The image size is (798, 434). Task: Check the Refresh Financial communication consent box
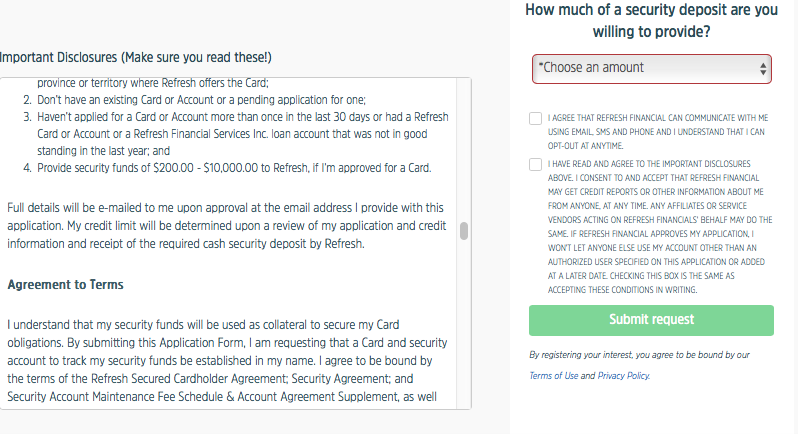537,119
